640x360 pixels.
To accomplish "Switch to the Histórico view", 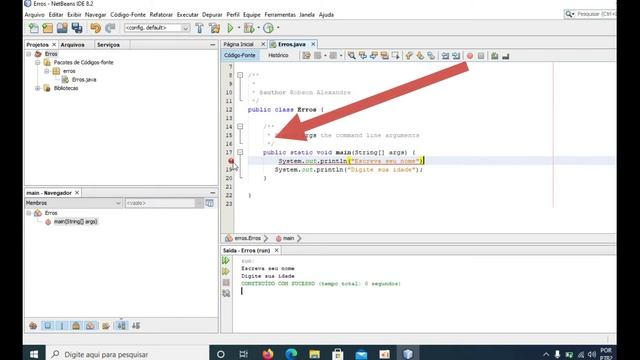I will (278, 55).
